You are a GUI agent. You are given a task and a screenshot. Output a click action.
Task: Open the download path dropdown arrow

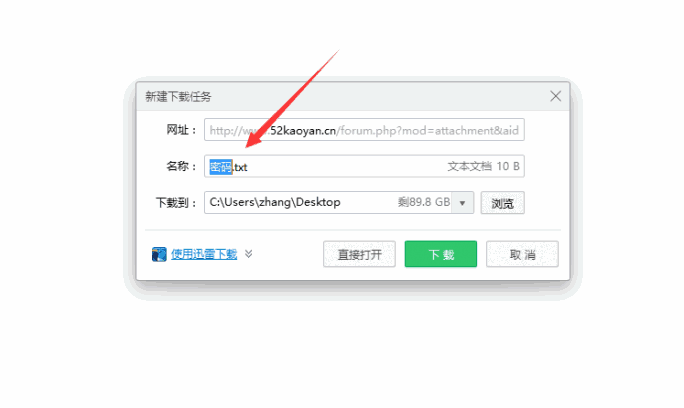click(462, 203)
